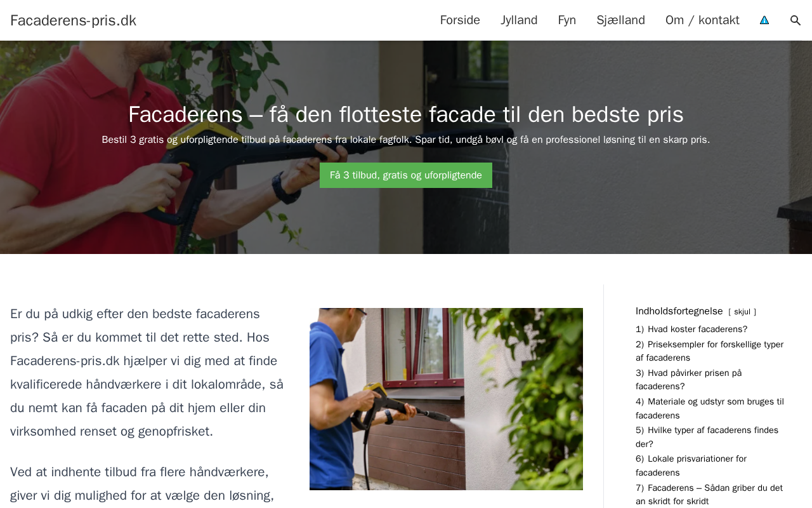The image size is (812, 508).
Task: Go to Sådan griber du det an
Action: pyautogui.click(x=709, y=495)
